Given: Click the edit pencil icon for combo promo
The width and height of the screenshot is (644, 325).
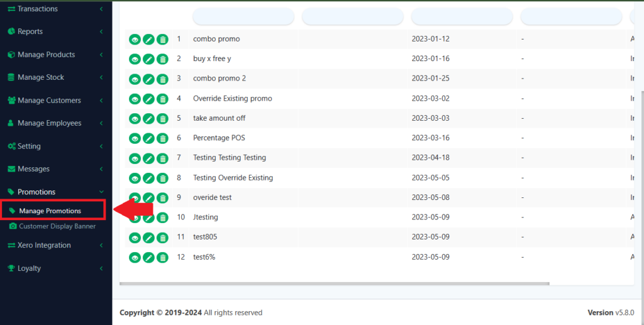Looking at the screenshot, I should point(148,40).
